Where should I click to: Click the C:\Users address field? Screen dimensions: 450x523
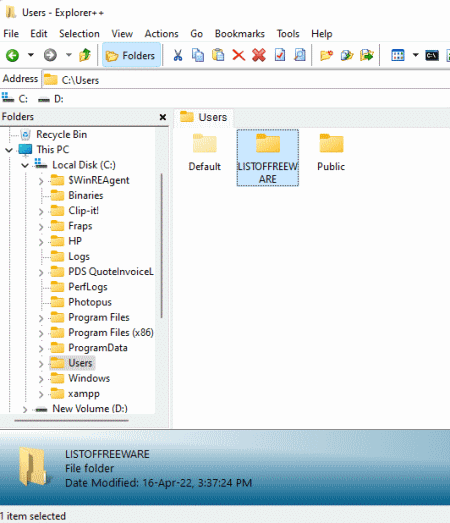point(246,80)
